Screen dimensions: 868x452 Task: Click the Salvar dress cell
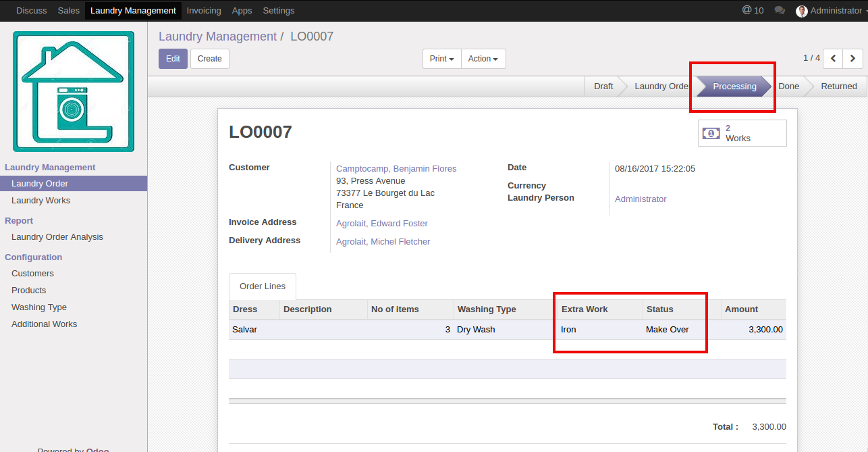pos(254,330)
